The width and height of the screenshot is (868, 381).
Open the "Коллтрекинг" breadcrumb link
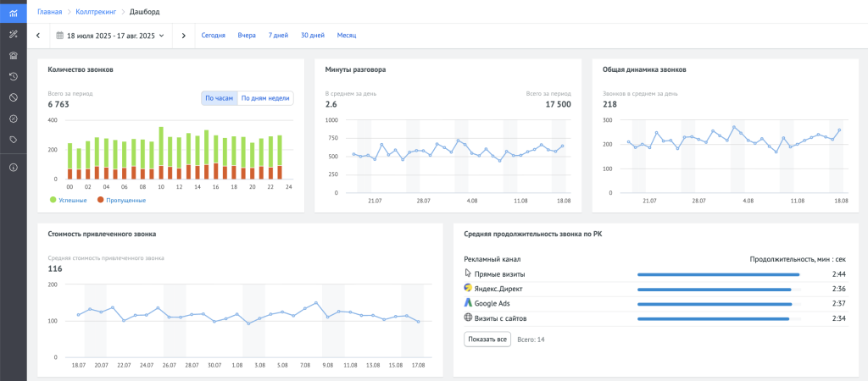pos(94,12)
